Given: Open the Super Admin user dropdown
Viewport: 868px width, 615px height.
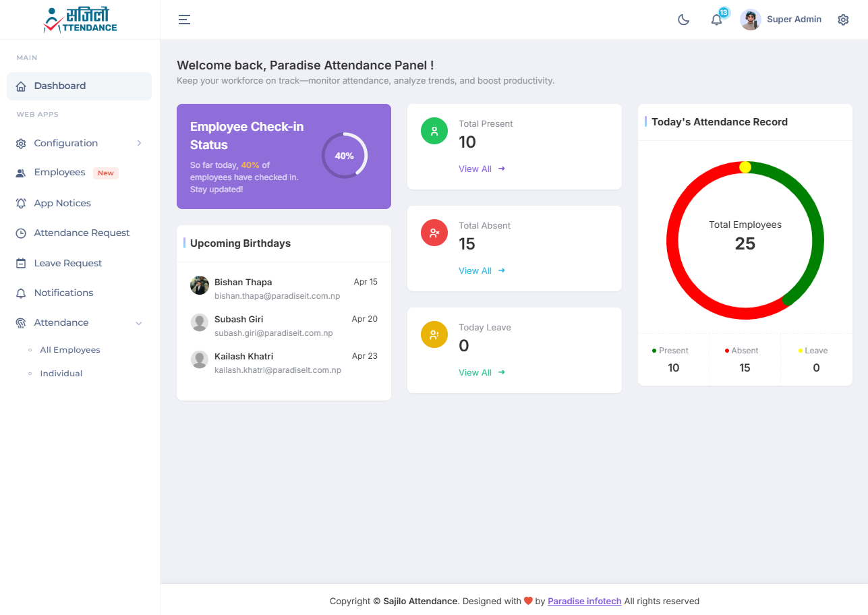Looking at the screenshot, I should point(794,20).
